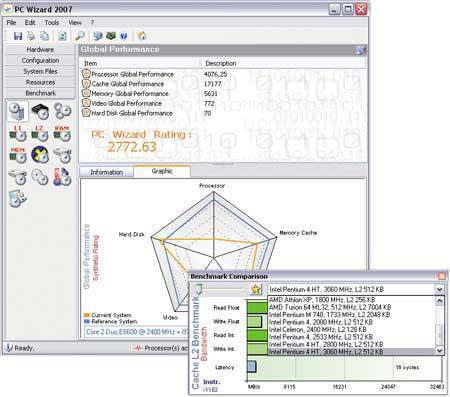
Task: Click the Core 2 Duo E6600 reference field
Action: [x=137, y=332]
